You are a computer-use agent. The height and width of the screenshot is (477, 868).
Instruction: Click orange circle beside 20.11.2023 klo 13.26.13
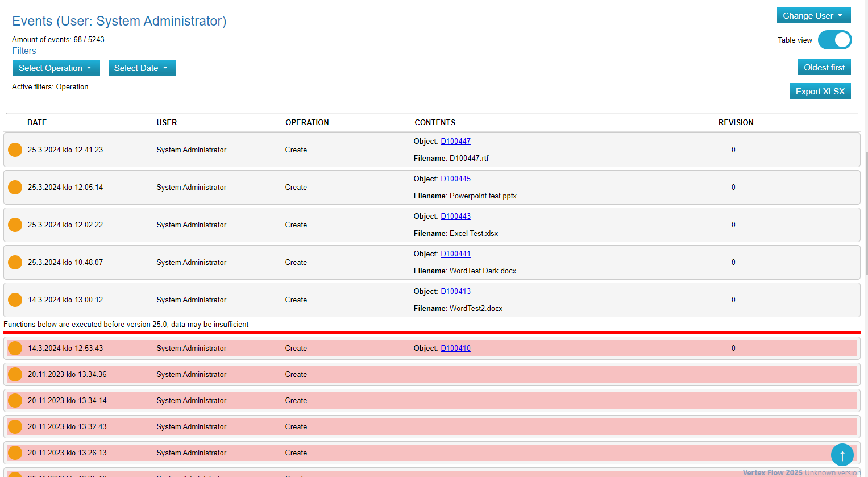pyautogui.click(x=15, y=453)
